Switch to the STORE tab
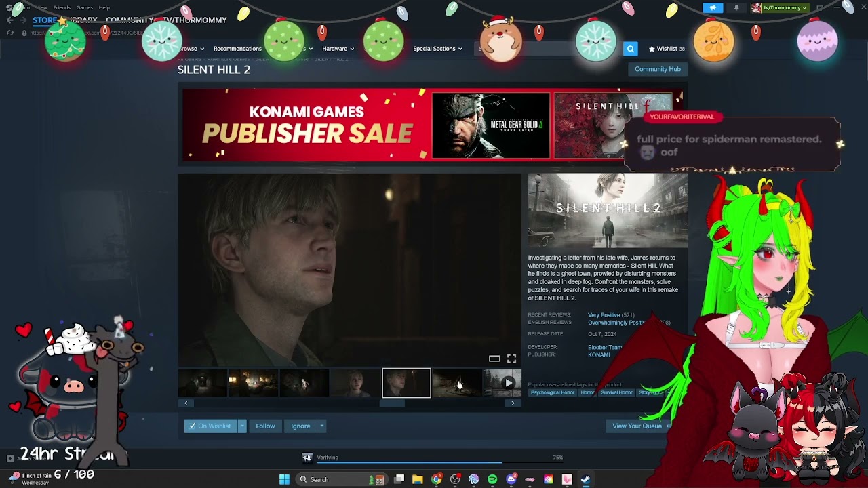The image size is (868, 488). (x=45, y=20)
